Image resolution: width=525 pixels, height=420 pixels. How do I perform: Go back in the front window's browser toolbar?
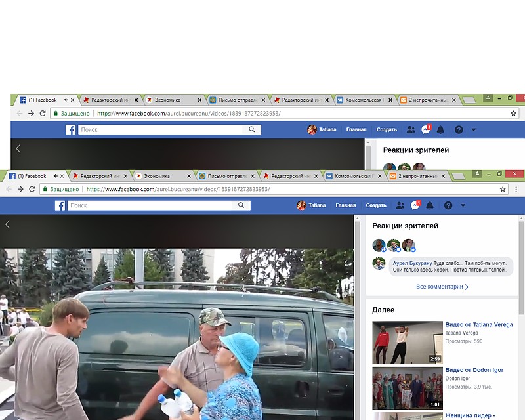9,189
